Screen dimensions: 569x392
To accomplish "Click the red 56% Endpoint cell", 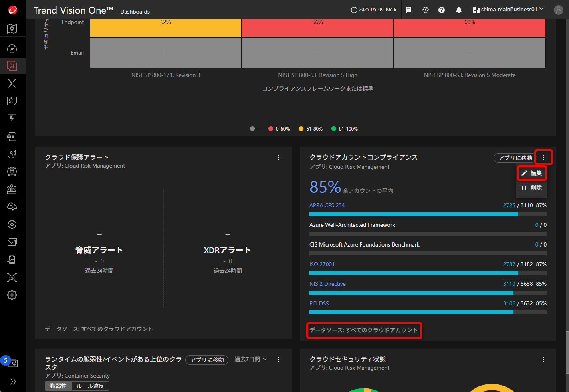I will point(318,28).
